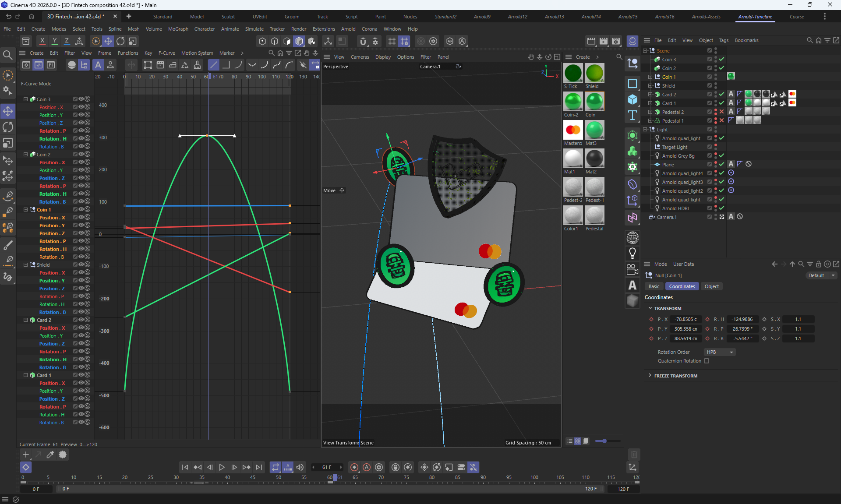Switch to the Object tab in Attributes
This screenshot has height=504, width=841.
[x=711, y=286]
